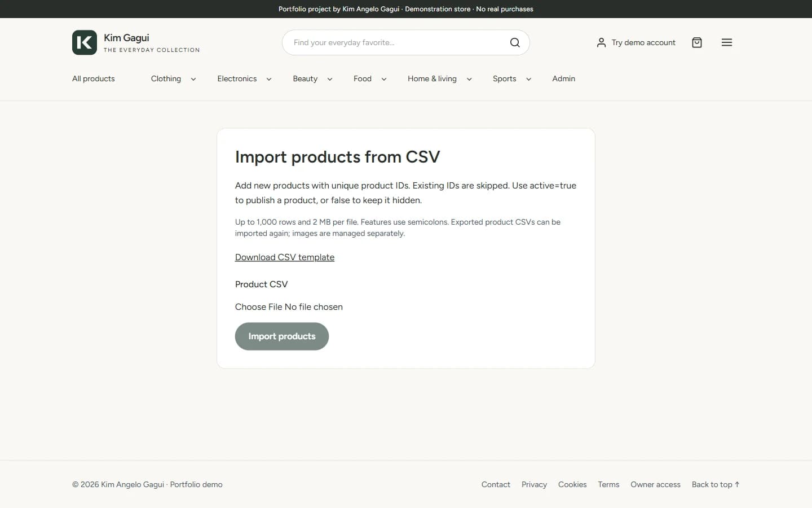Download the CSV template

point(285,257)
